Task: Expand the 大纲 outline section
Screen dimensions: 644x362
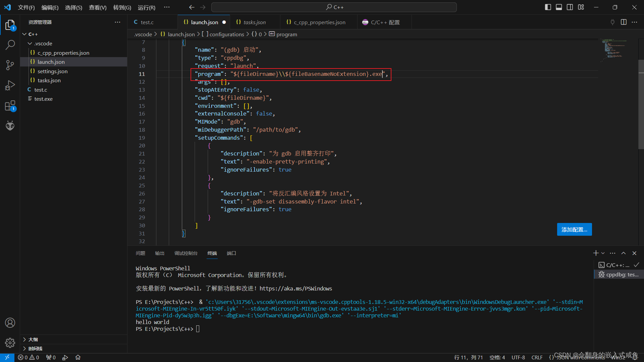Action: point(73,340)
